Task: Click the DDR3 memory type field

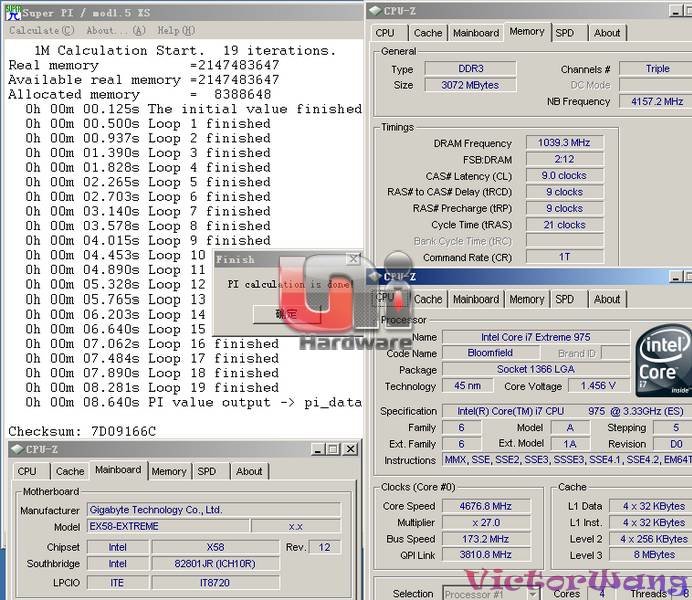Action: [x=470, y=68]
